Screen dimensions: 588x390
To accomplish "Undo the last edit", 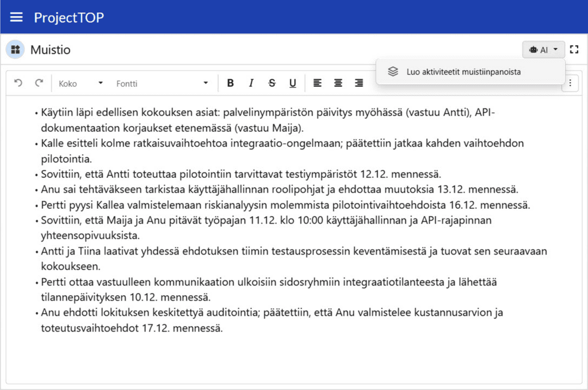I will tap(18, 83).
